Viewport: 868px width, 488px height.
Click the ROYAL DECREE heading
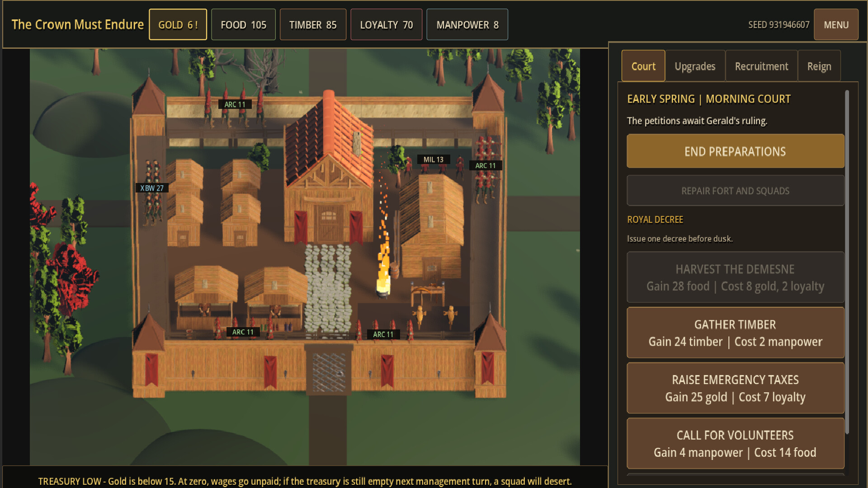(x=655, y=220)
